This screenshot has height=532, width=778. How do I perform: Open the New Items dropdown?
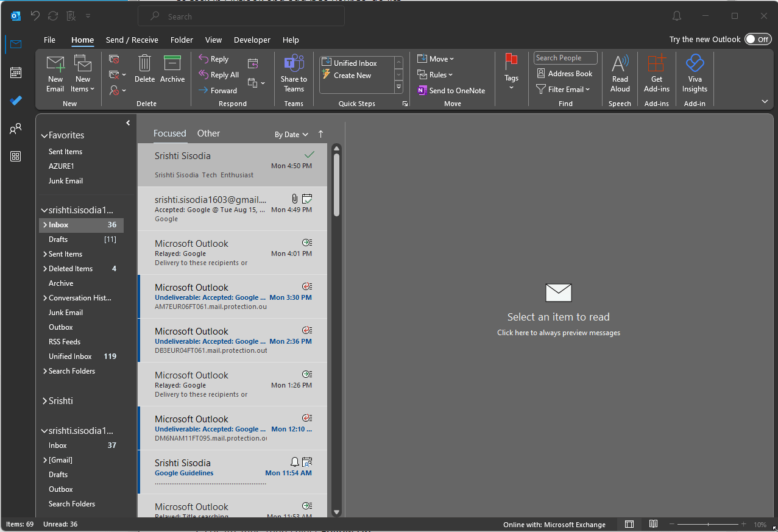pyautogui.click(x=83, y=73)
